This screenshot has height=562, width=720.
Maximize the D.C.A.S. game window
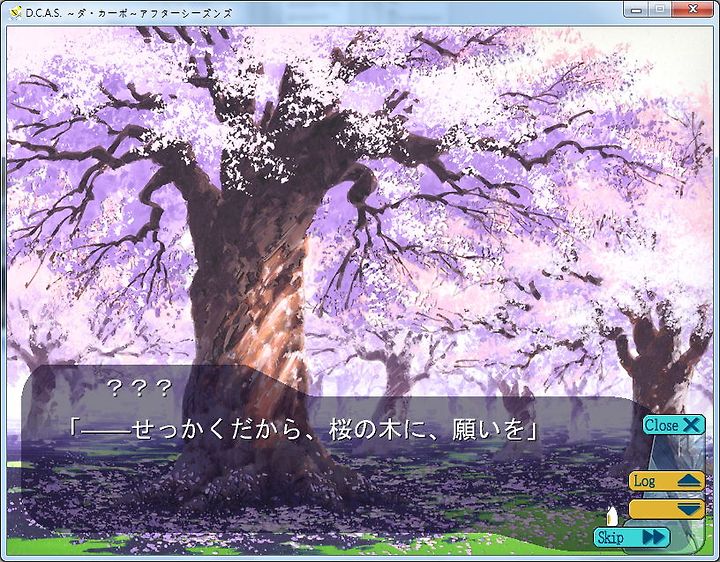click(659, 9)
